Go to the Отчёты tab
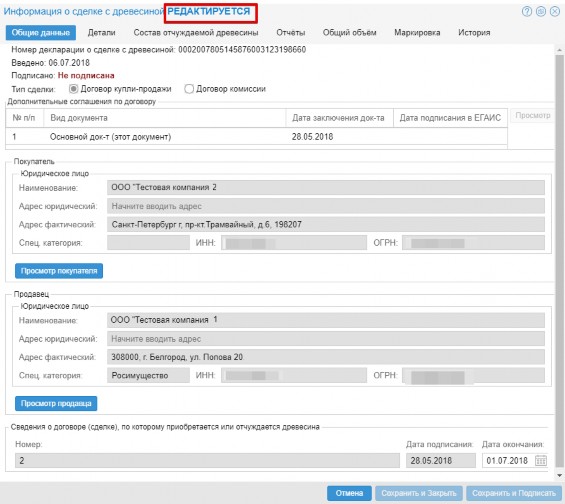This screenshot has height=504, width=565. point(290,32)
